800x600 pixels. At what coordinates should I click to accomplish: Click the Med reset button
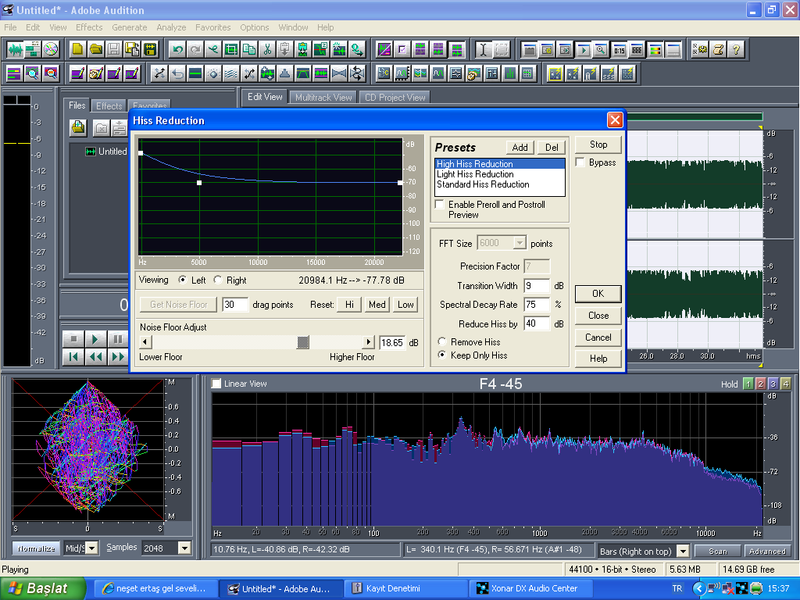pyautogui.click(x=377, y=304)
